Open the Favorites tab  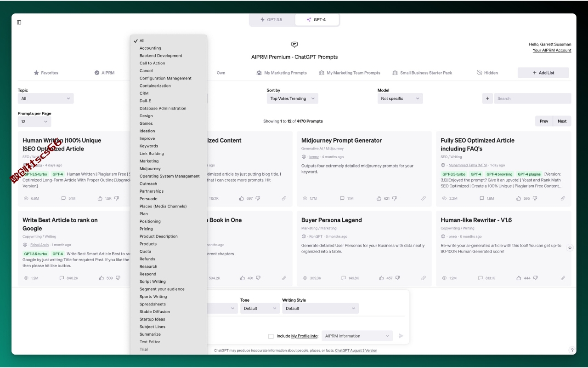(46, 73)
